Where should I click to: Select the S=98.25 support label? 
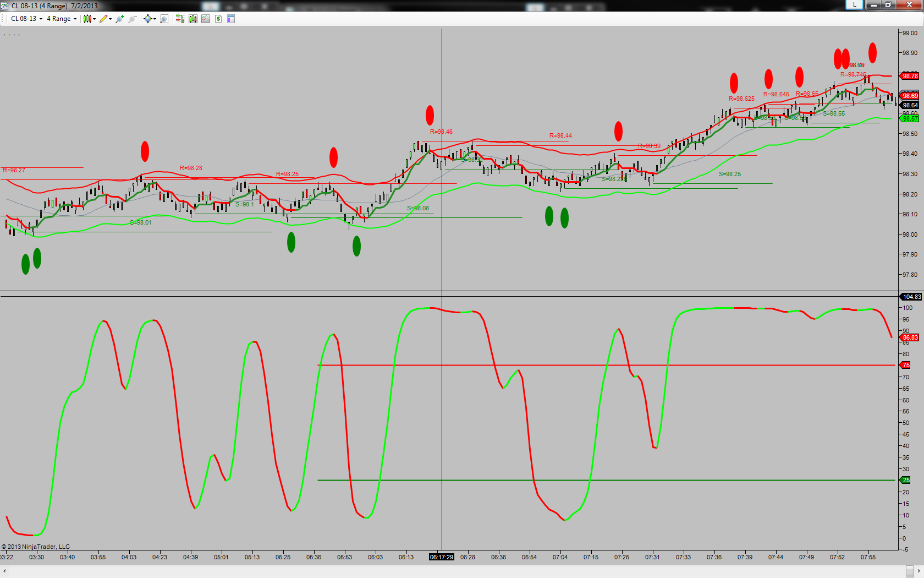point(730,174)
